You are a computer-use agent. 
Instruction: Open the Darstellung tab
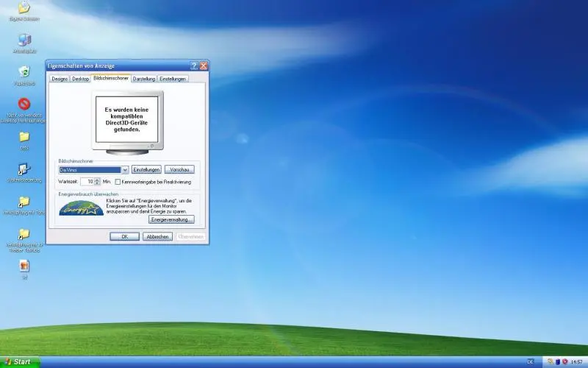143,78
